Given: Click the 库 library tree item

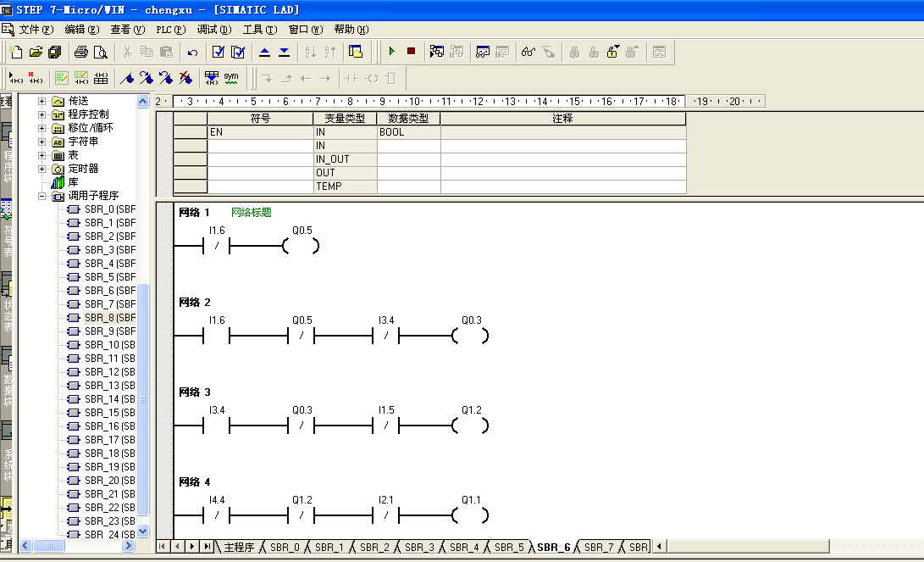Looking at the screenshot, I should [73, 182].
